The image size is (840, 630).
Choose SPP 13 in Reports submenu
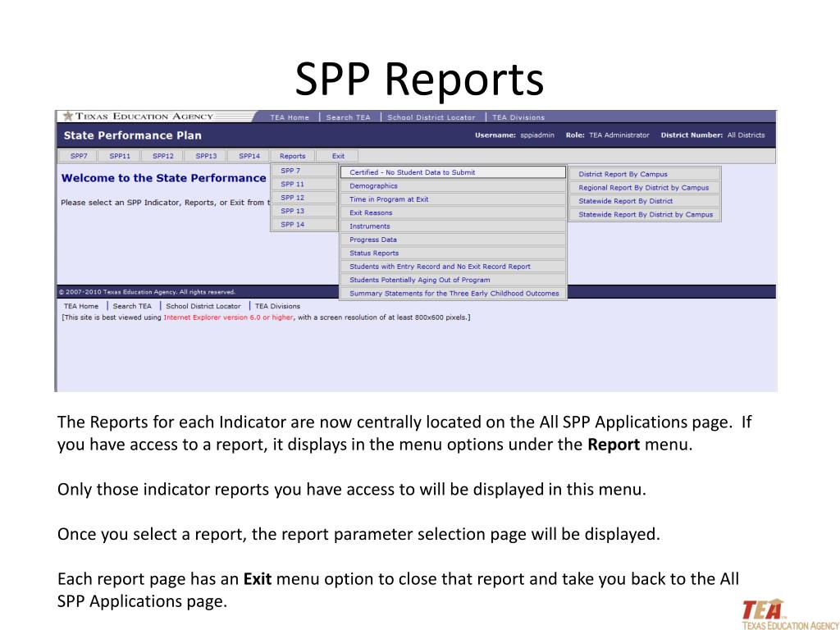coord(304,211)
